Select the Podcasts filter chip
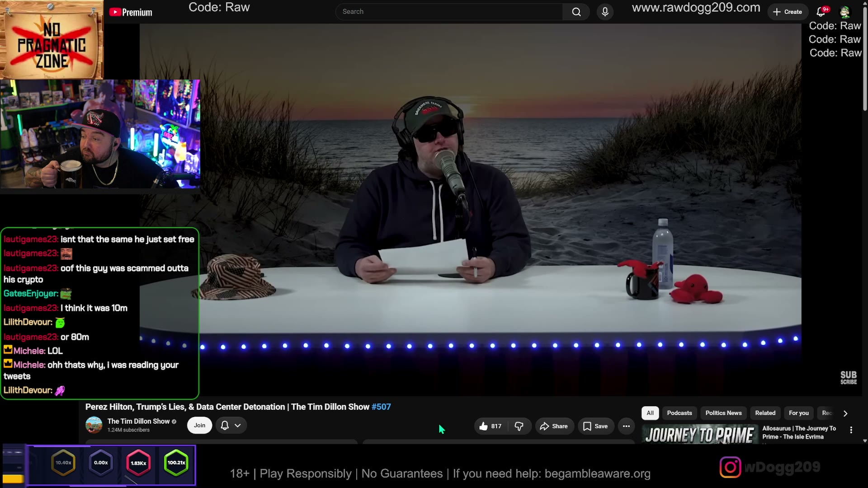 pyautogui.click(x=679, y=413)
